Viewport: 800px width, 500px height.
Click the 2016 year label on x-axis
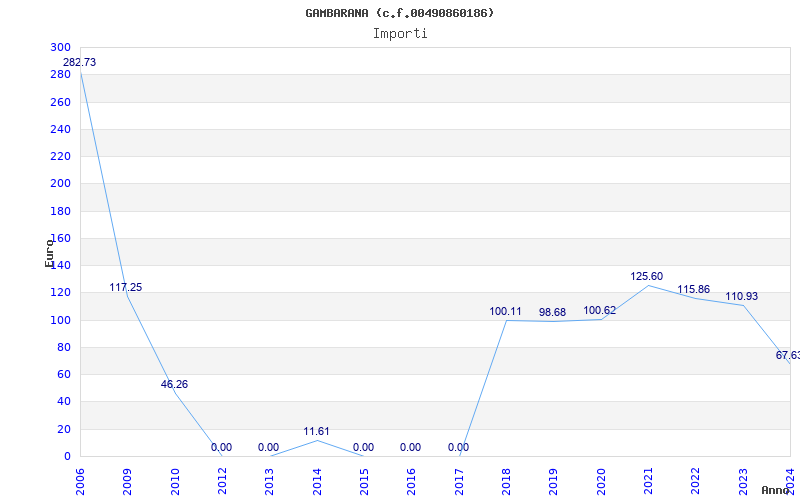tap(412, 482)
